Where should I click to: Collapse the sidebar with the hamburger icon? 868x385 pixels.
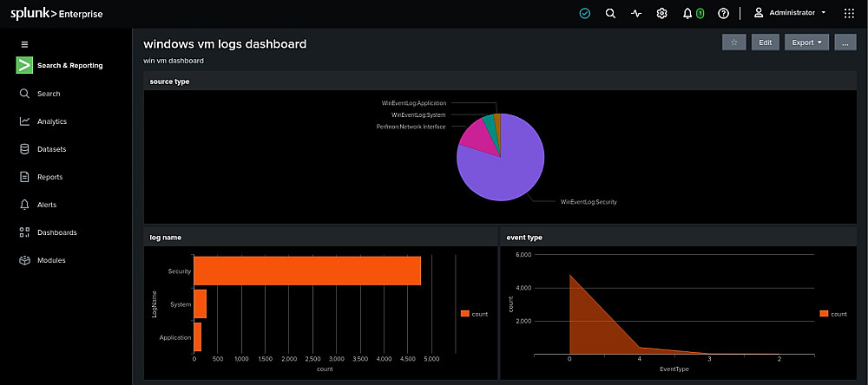24,45
